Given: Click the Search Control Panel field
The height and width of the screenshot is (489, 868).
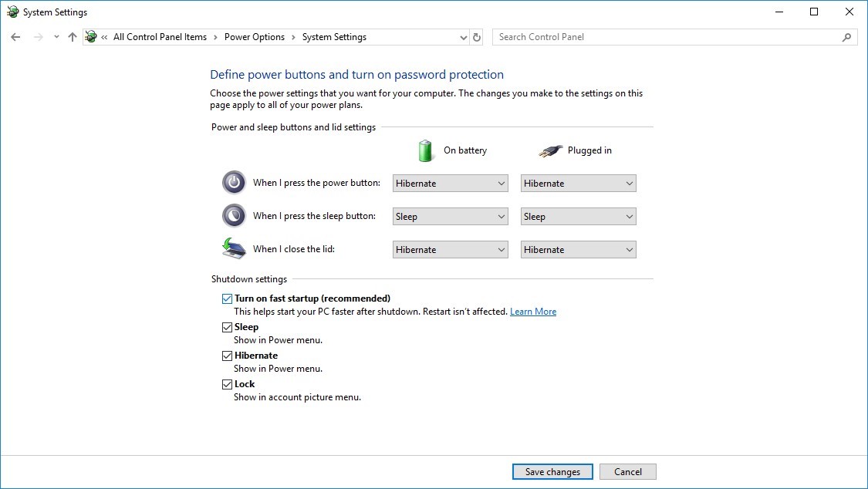Looking at the screenshot, I should [x=674, y=37].
